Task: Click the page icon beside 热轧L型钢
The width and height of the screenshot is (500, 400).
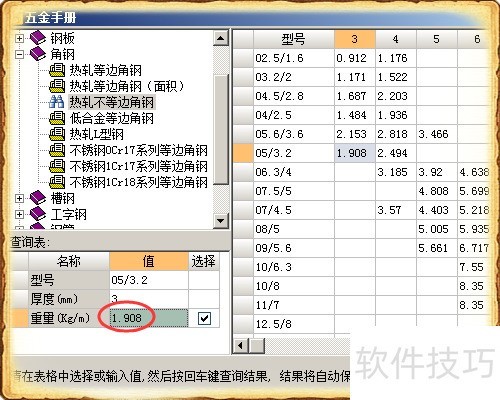Action: click(57, 134)
